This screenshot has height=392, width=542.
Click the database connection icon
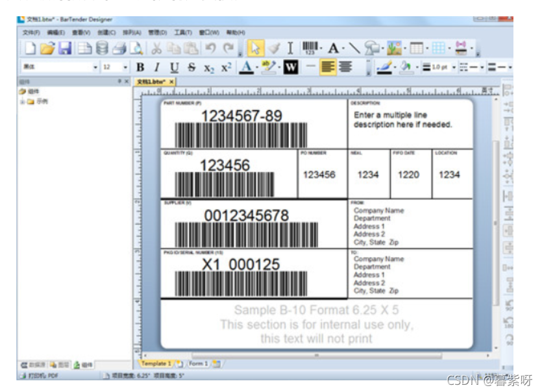pos(103,47)
